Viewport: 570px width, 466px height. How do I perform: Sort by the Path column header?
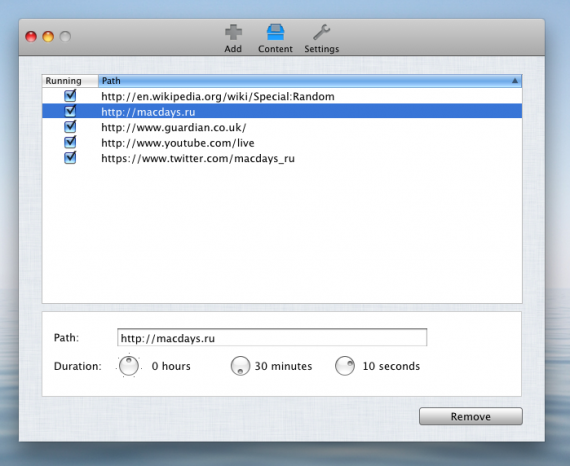310,81
